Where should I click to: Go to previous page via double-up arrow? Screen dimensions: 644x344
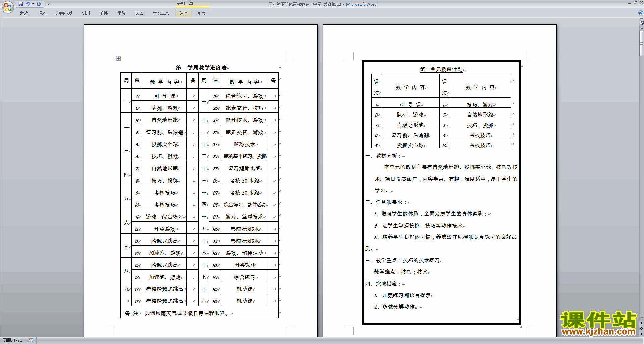click(x=642, y=324)
